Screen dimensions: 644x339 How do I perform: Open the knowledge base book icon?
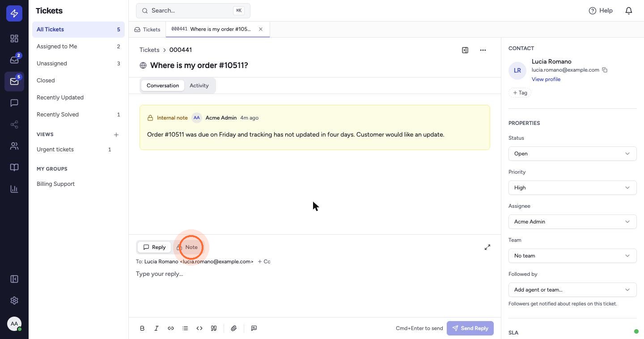[14, 167]
